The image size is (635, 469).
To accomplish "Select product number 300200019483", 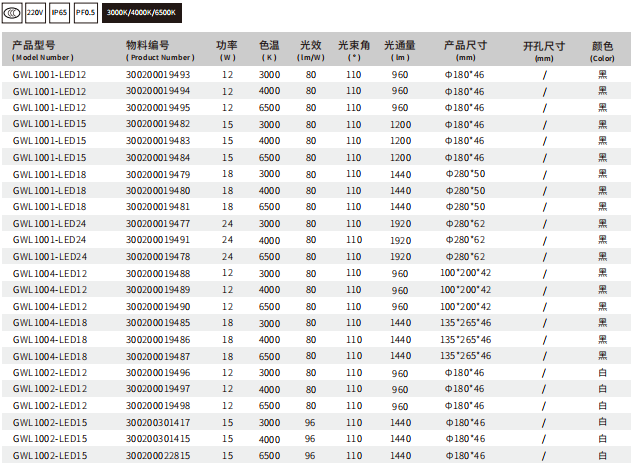I will [x=158, y=141].
